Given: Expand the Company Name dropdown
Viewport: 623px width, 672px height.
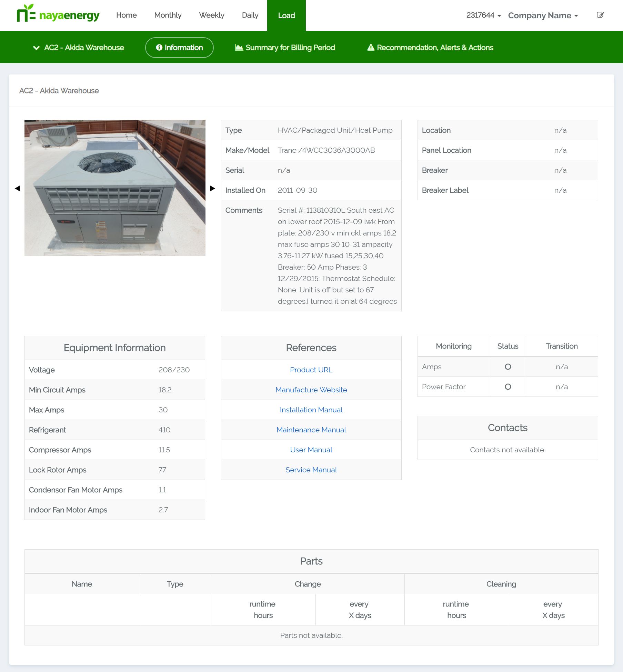Looking at the screenshot, I should [x=543, y=16].
